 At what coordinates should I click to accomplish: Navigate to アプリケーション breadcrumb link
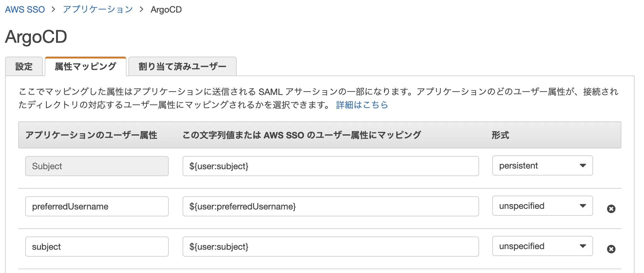(x=98, y=9)
